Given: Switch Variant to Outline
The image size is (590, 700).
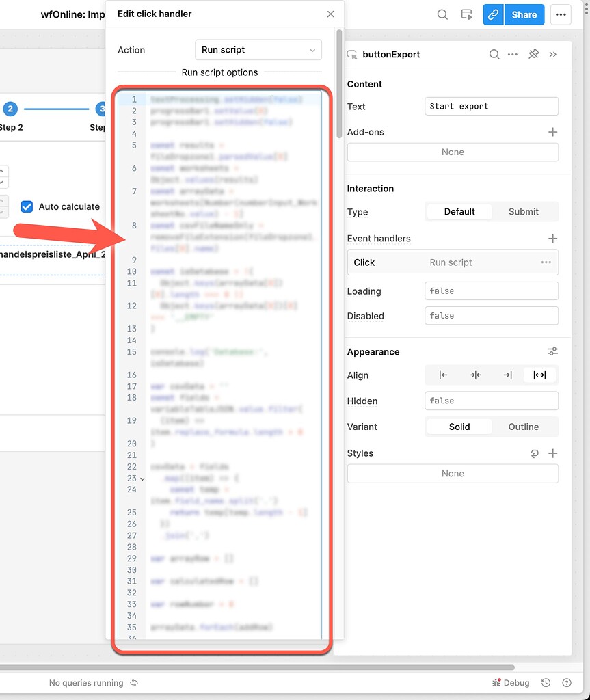Looking at the screenshot, I should [523, 427].
